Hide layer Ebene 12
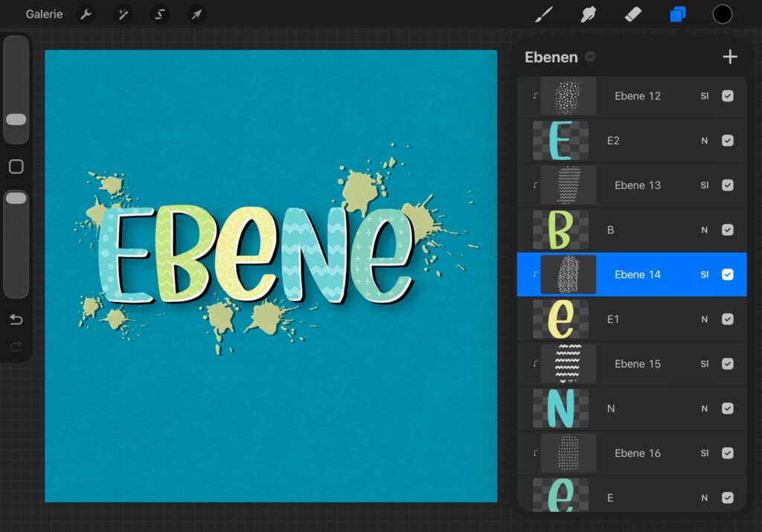Viewport: 762px width, 532px height. pos(728,96)
